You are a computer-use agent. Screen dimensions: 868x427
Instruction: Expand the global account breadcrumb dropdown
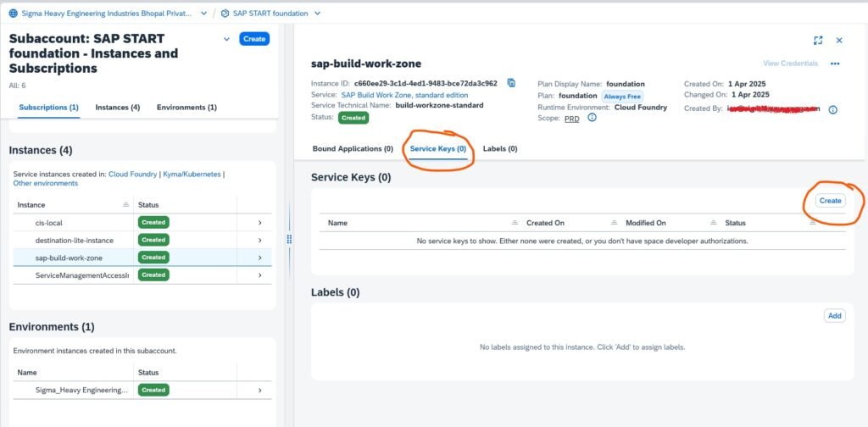pos(204,14)
